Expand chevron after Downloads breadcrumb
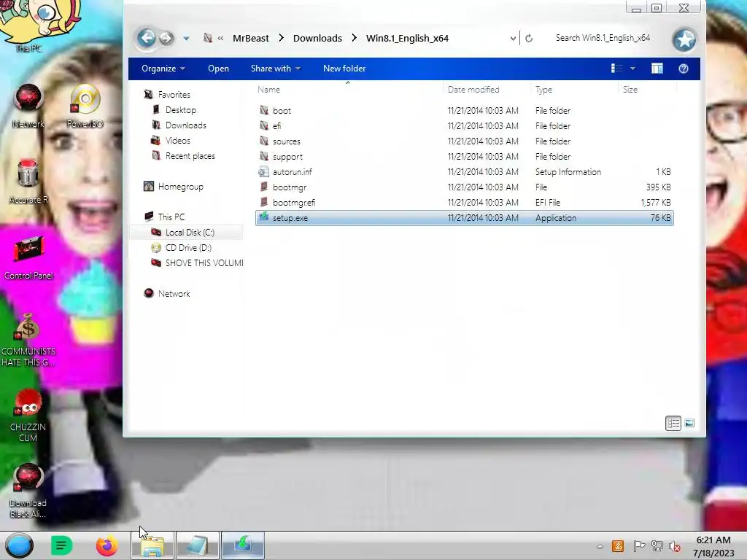 pos(354,38)
